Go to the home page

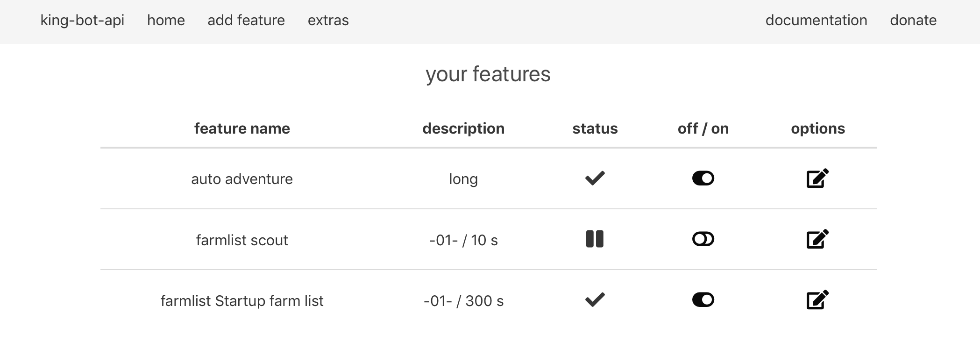pos(166,21)
